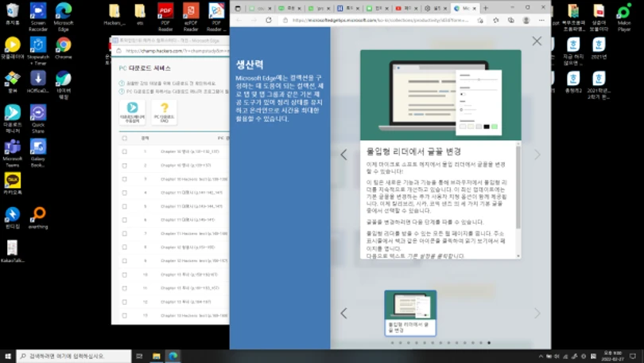Viewport: 644px width, 363px height.
Task: Open Microsoft Teams desktop shortcut
Action: (x=12, y=153)
